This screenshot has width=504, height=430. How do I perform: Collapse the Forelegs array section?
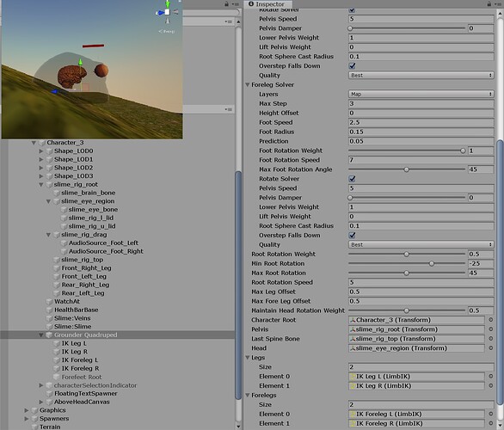(x=248, y=395)
